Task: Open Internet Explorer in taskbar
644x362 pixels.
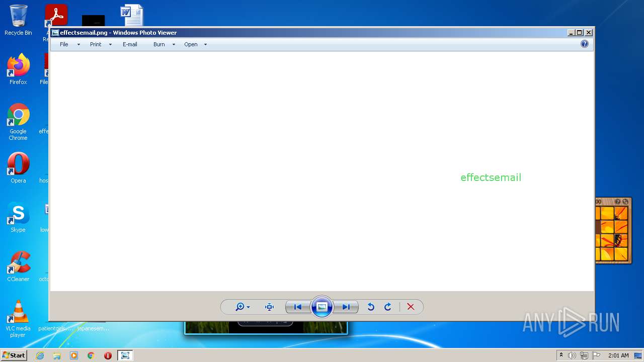Action: pos(40,355)
